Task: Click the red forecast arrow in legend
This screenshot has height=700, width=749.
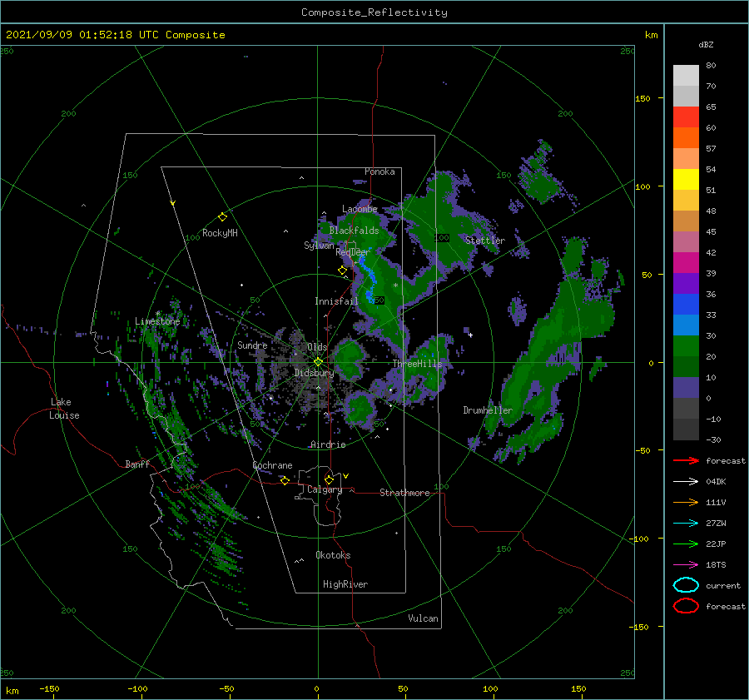Action: pos(686,460)
